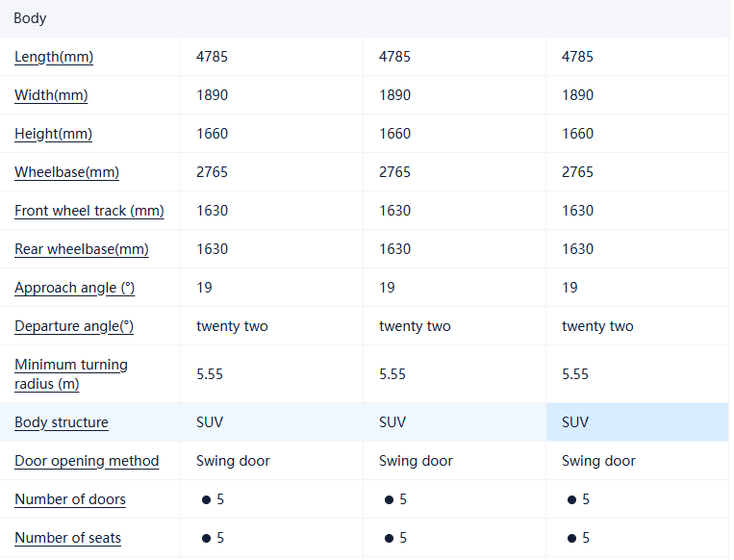Click the first column Length value 4785
734x560 pixels.
click(x=213, y=57)
